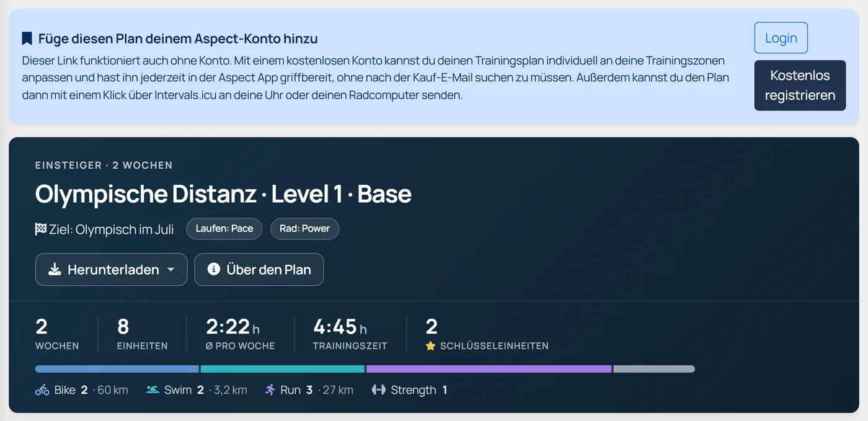
Task: Click the teal Swim segment of the bar
Action: click(283, 369)
